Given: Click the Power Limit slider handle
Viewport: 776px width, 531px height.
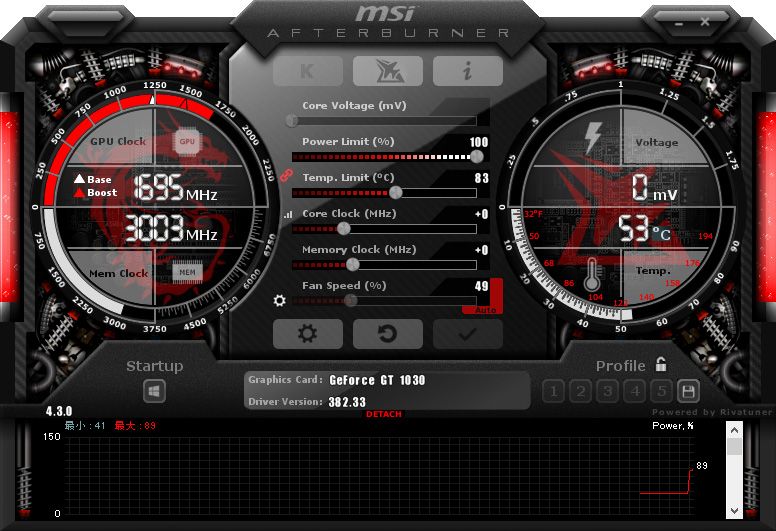Looking at the screenshot, I should pos(477,157).
